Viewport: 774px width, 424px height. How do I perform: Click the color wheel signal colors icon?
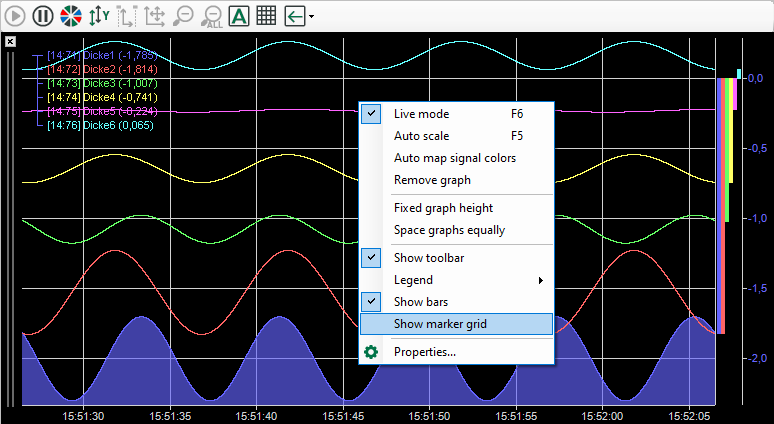70,16
